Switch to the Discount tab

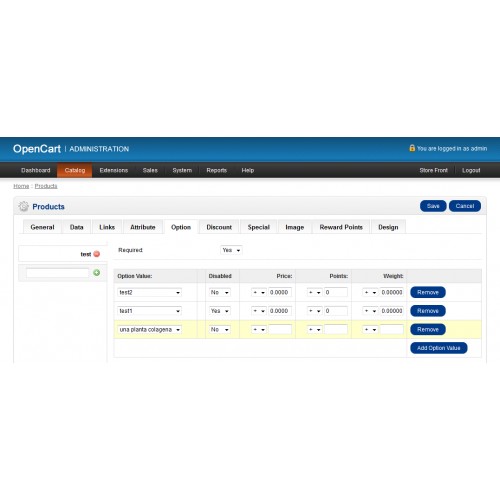pos(219,227)
